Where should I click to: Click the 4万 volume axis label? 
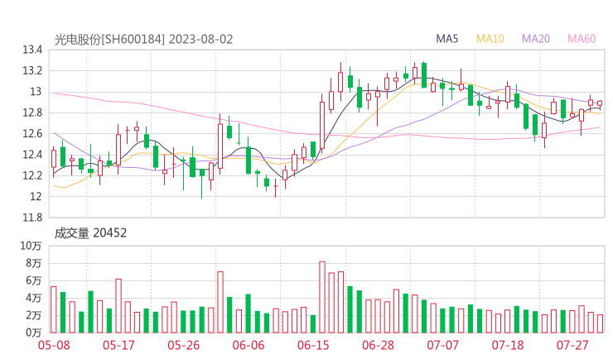pyautogui.click(x=34, y=298)
